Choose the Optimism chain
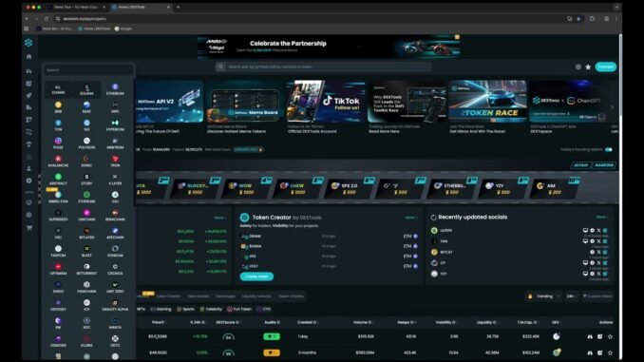The height and width of the screenshot is (362, 644). coord(58,270)
